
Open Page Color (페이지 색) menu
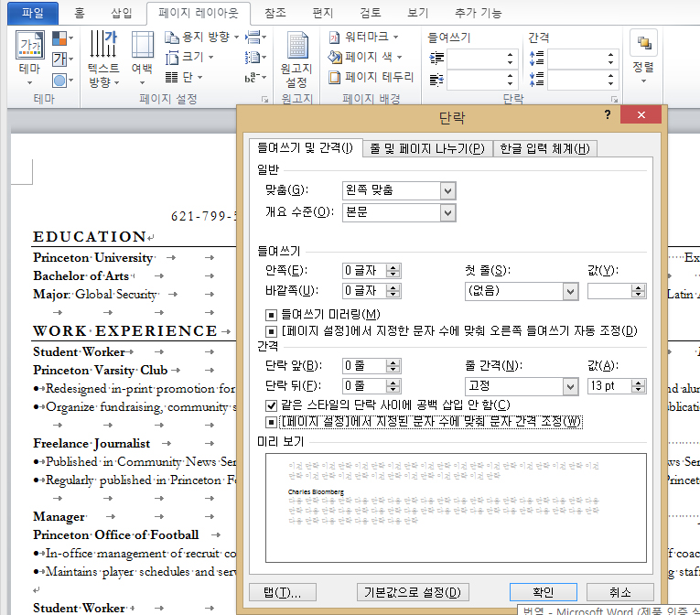[x=367, y=57]
